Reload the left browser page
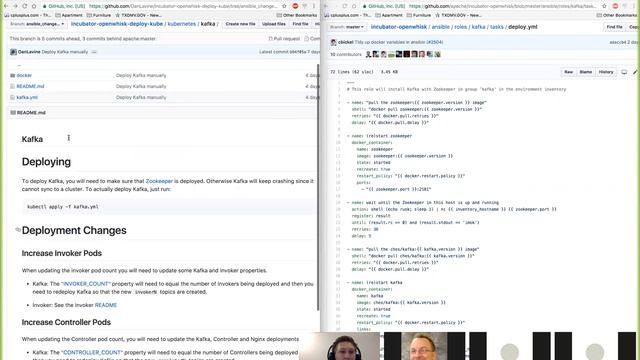 click(24, 6)
